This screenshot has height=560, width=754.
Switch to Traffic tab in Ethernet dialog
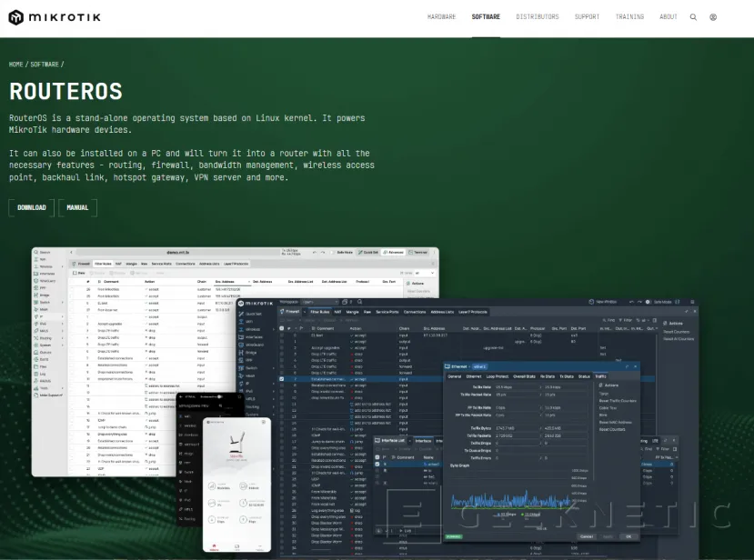coord(601,375)
